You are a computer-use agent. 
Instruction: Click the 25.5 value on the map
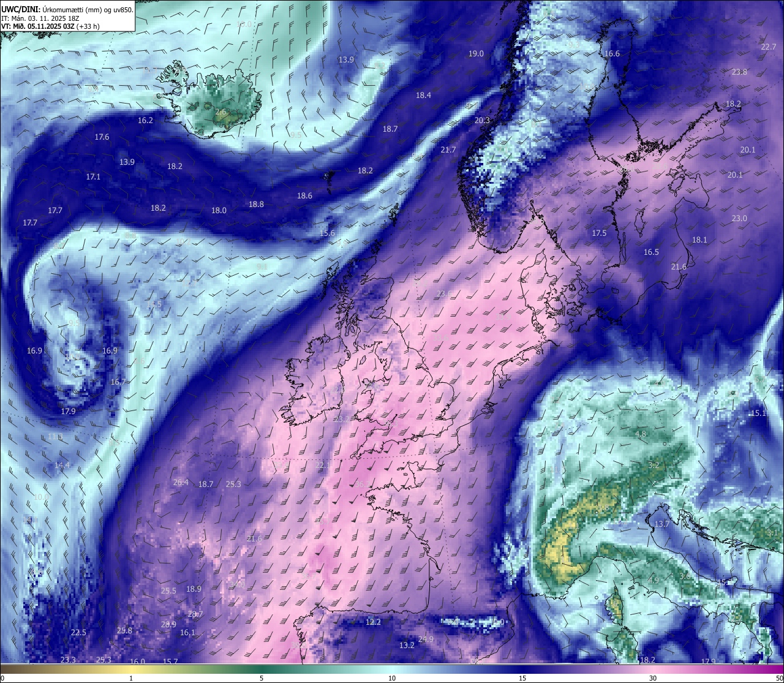click(x=168, y=591)
